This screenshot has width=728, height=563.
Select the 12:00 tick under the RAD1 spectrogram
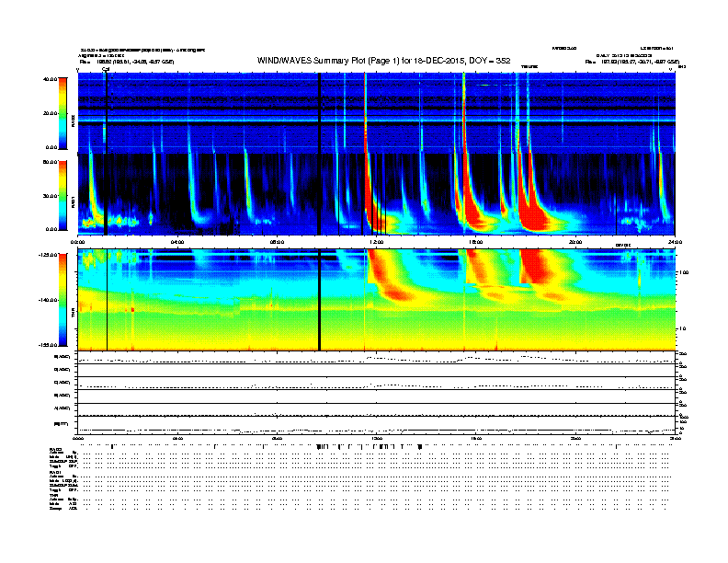point(376,242)
